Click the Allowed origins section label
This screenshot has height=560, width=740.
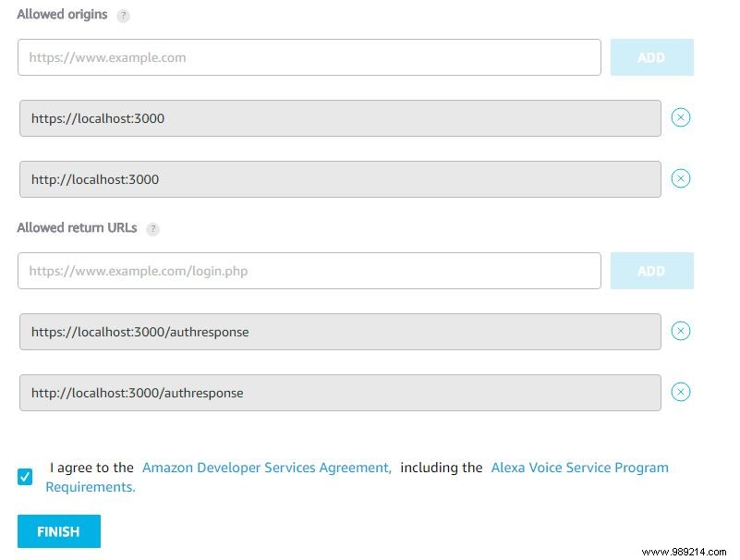62,15
